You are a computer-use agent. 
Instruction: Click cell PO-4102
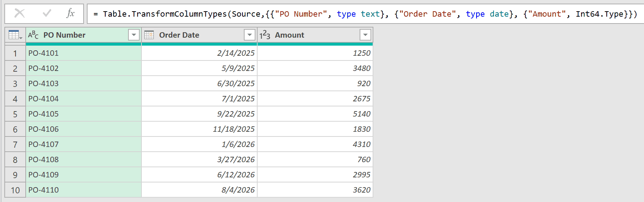(x=84, y=68)
